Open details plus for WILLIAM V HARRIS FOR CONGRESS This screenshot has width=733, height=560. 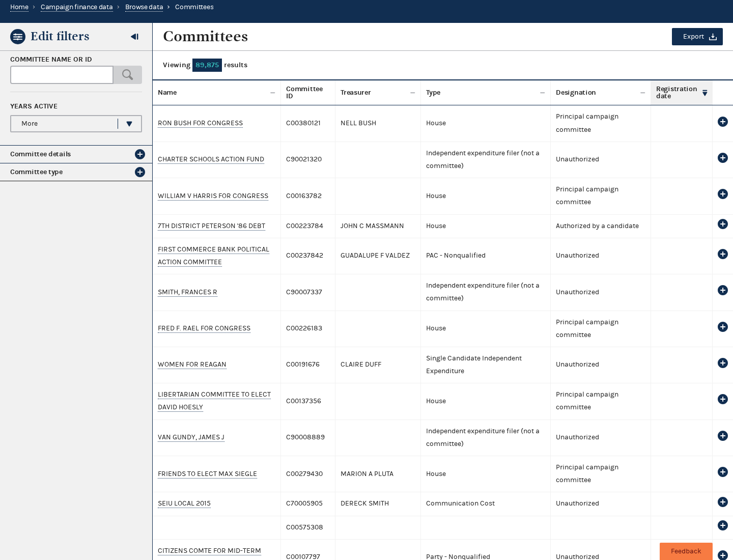[723, 194]
